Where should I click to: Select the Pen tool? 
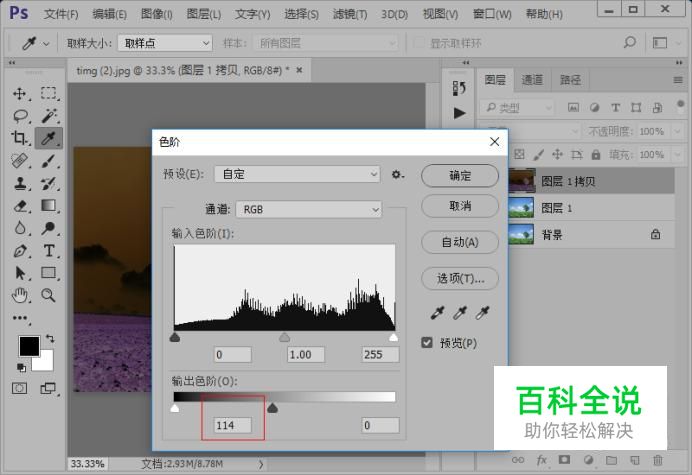[x=19, y=251]
